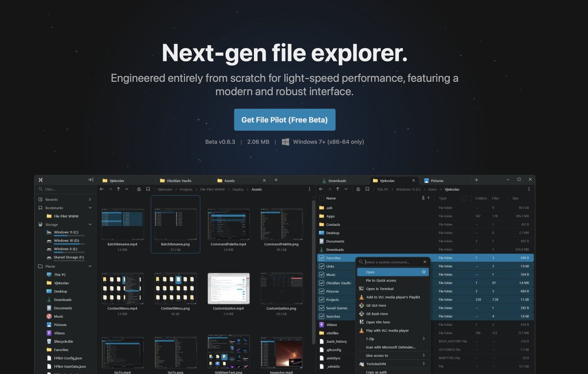Click Shared Storage (F:) usage bar
This screenshot has height=374, width=588.
(69, 260)
